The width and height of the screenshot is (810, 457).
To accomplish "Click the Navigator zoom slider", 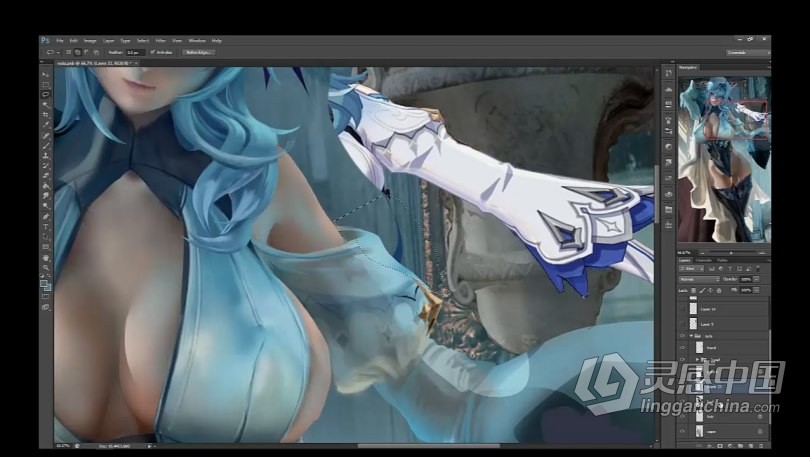I will click(731, 253).
